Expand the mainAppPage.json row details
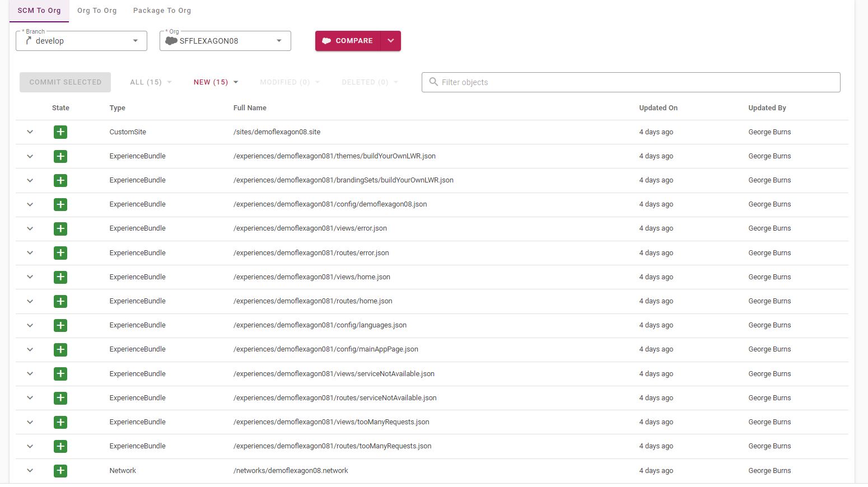The image size is (868, 487). [30, 349]
